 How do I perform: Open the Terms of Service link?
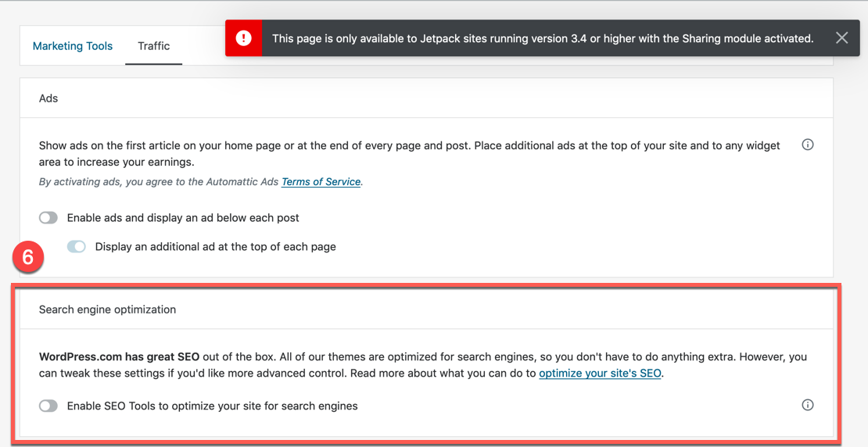coord(321,182)
